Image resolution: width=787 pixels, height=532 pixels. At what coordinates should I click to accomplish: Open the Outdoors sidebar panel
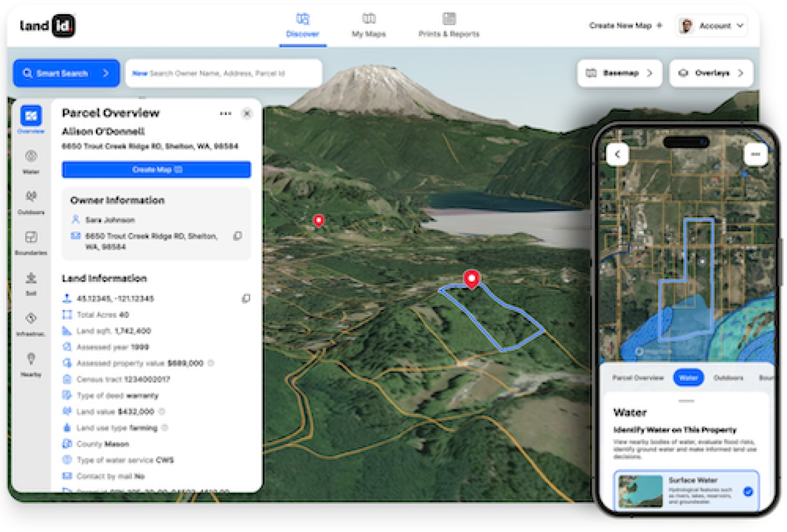[31, 197]
